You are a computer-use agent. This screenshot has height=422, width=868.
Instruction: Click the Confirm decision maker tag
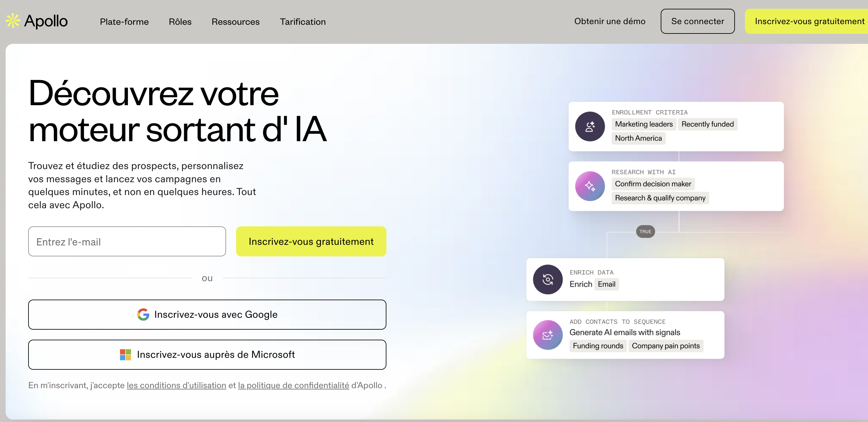pos(653,184)
